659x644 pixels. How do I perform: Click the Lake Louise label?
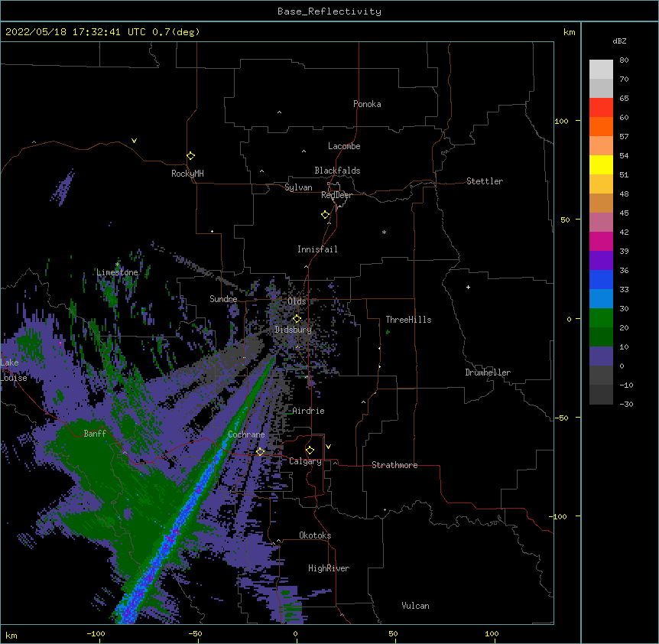[14, 370]
